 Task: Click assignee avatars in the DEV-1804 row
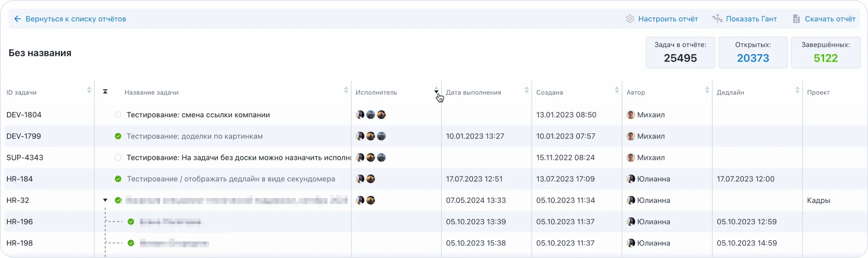pyautogui.click(x=370, y=115)
